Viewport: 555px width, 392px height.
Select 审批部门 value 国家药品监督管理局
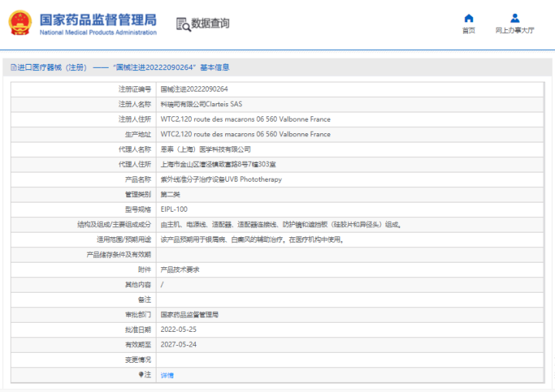pyautogui.click(x=190, y=314)
